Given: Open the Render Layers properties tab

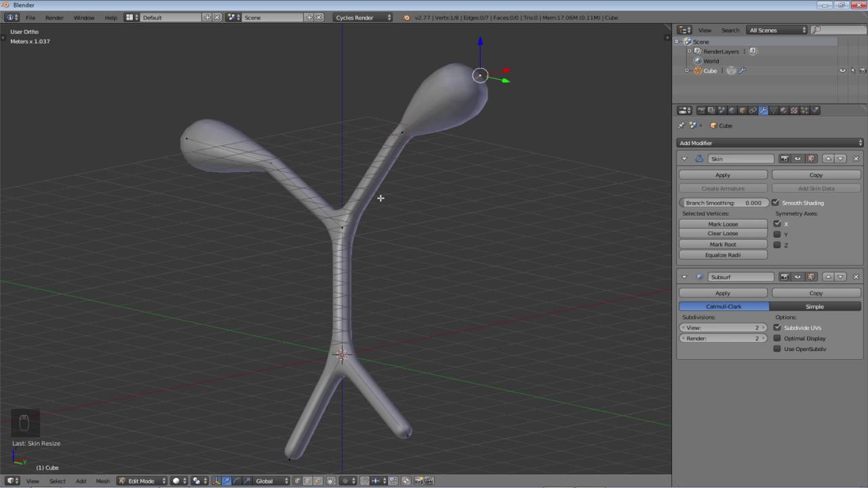Looking at the screenshot, I should tap(711, 110).
